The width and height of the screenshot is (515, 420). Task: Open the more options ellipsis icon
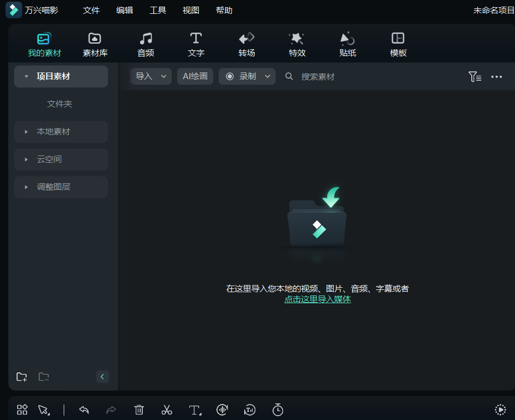tap(496, 76)
